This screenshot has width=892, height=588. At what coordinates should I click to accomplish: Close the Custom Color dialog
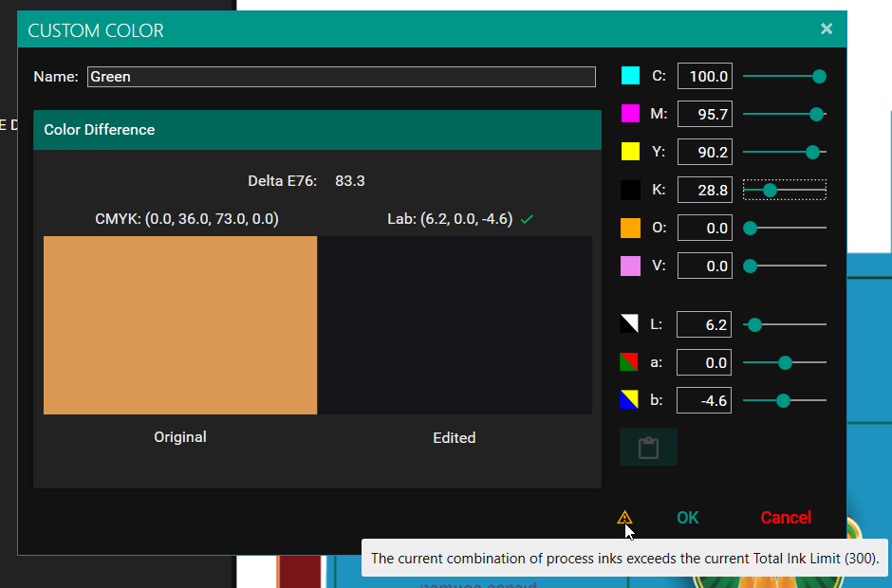coord(827,29)
